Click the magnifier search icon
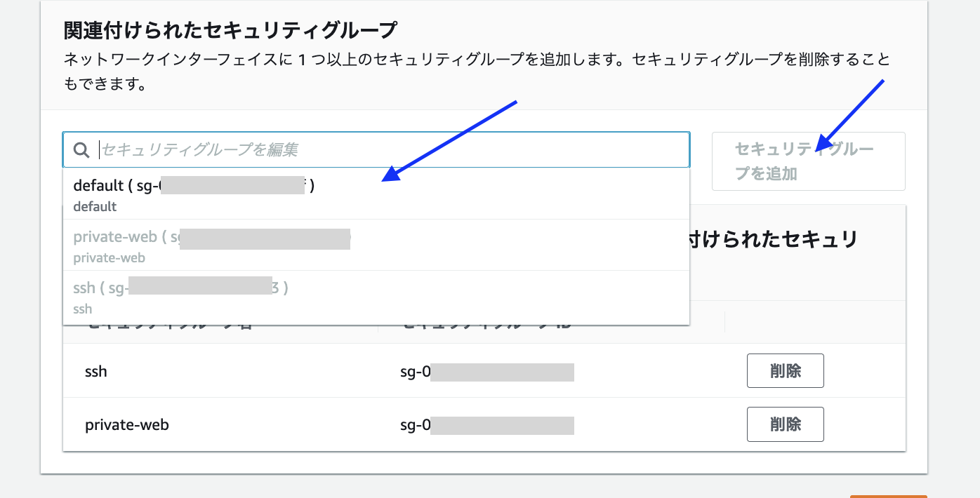Screen dimensions: 980x498 [x=81, y=150]
